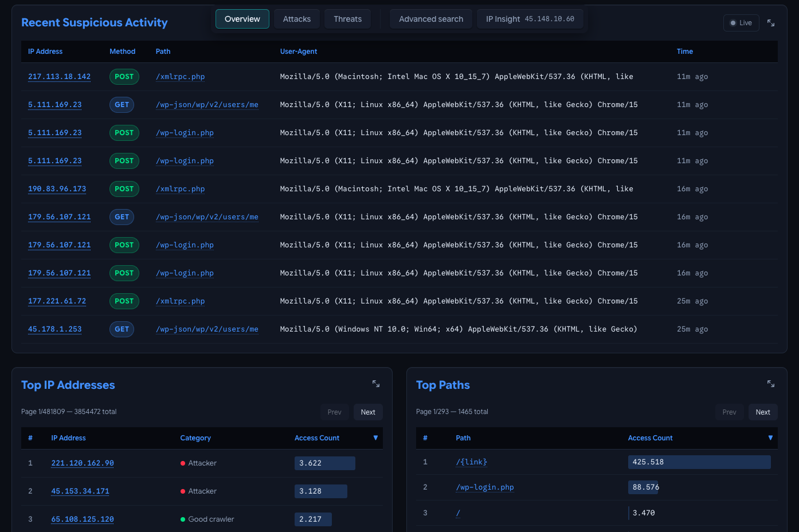Open IP address 177.221.61.72
This screenshot has height=532, width=799.
click(x=57, y=301)
